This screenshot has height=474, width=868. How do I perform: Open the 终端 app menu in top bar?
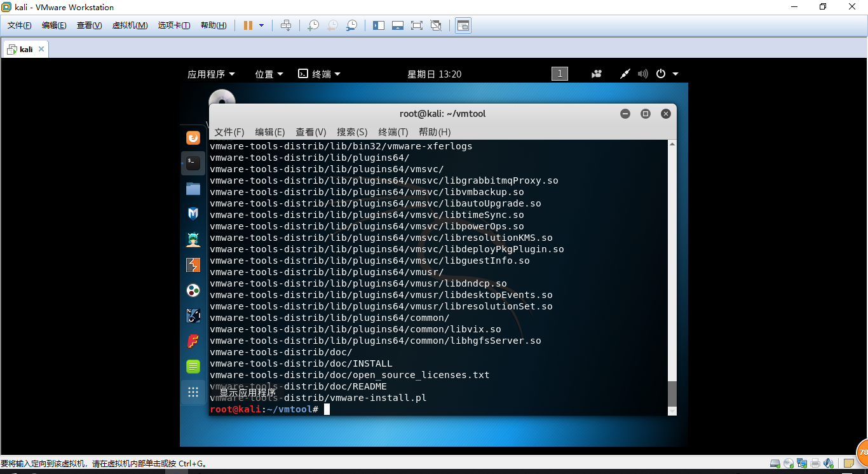click(320, 74)
